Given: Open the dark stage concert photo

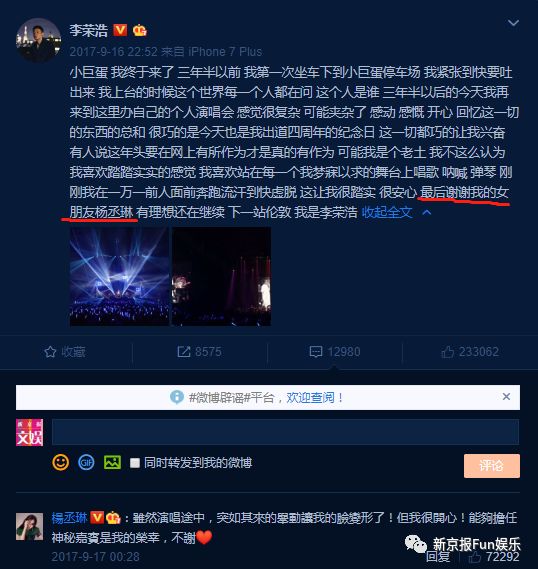Looking at the screenshot, I should 221,277.
